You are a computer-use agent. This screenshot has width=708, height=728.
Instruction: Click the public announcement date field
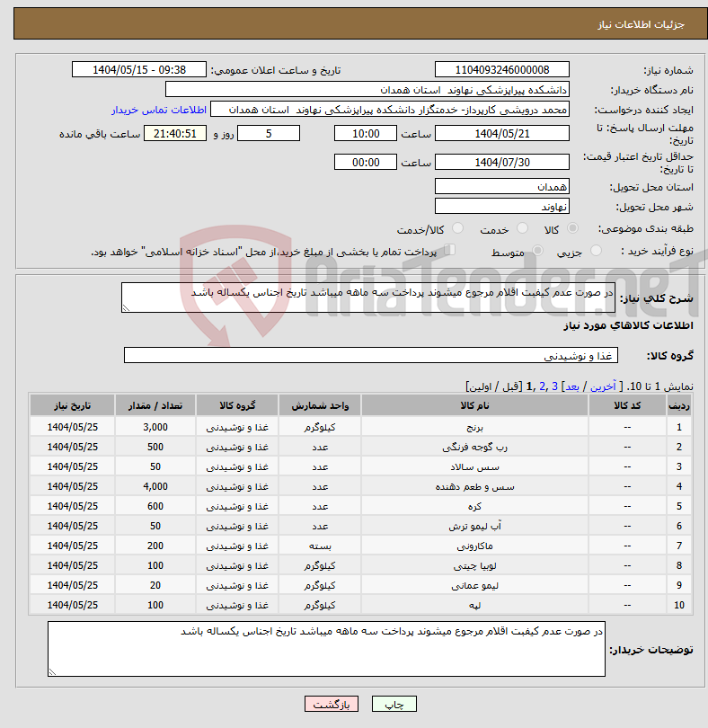[138, 69]
